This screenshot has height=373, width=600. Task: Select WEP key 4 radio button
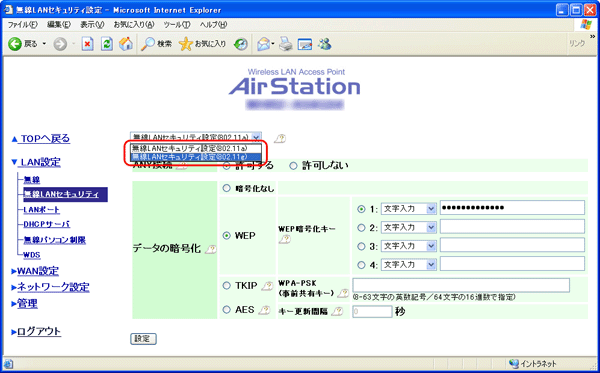pyautogui.click(x=361, y=265)
